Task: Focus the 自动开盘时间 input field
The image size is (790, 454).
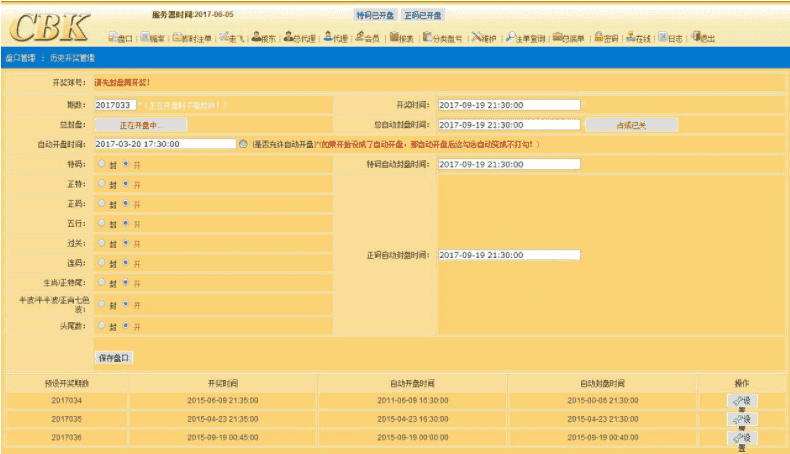Action: pyautogui.click(x=165, y=144)
